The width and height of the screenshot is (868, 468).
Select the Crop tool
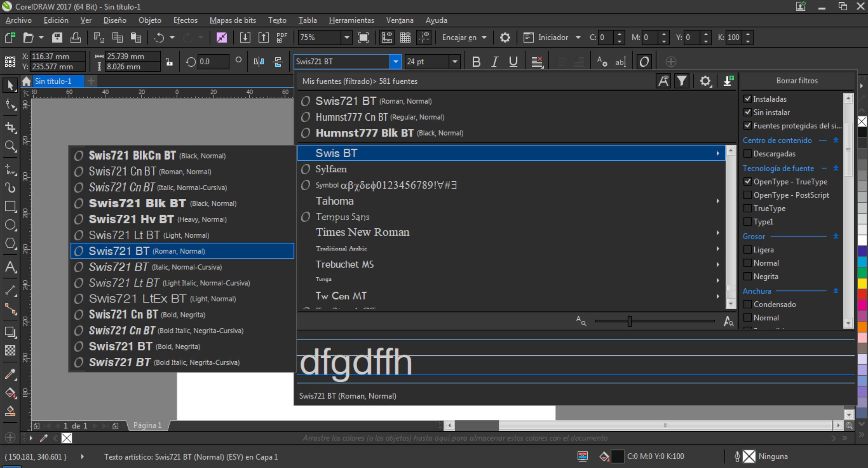point(10,128)
